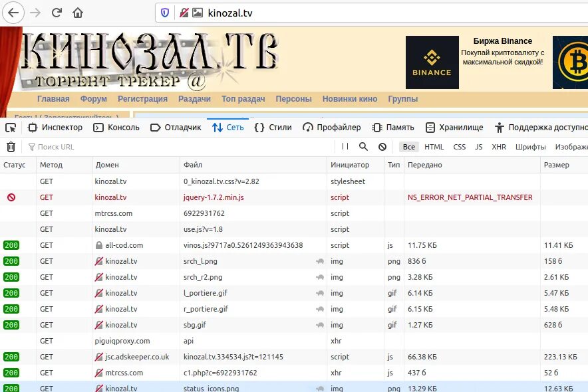Open the Раздачи link
This screenshot has height=392, width=588.
point(194,99)
